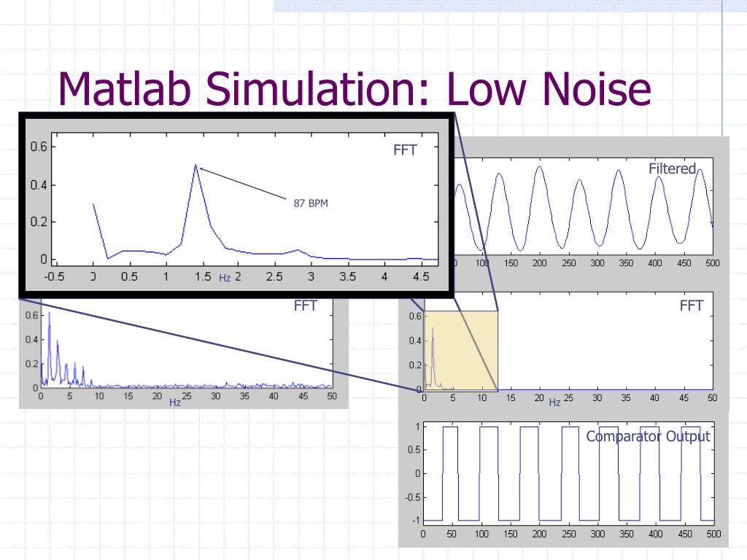This screenshot has width=747, height=560.
Task: Click the 2.5 tick label on the zoomed FFT axis
Action: point(274,276)
